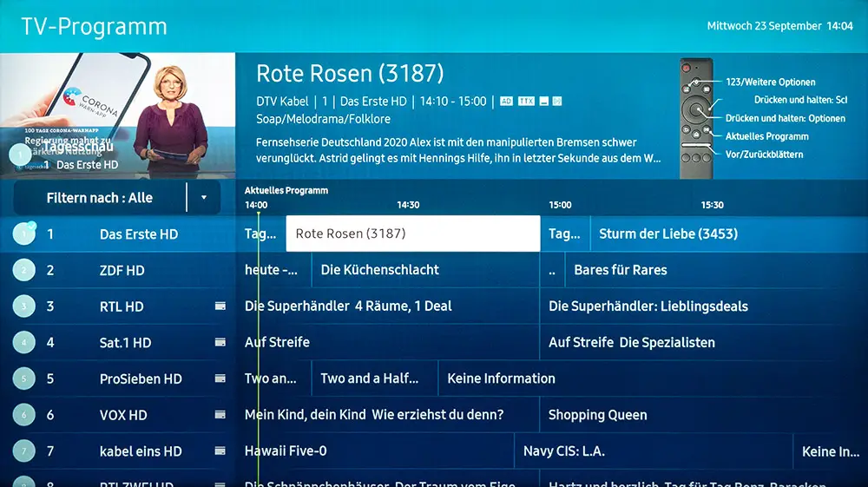Click the round channel icon for VOX HD
This screenshot has height=487, width=868.
23,414
